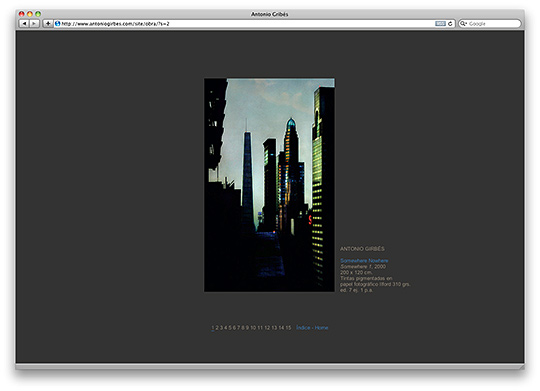
Task: Click the city skyline artwork image
Action: pos(269,185)
